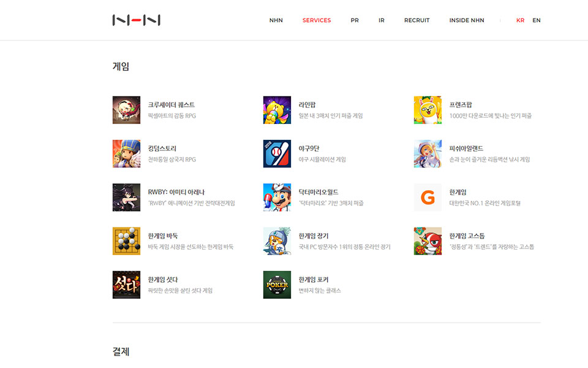Open the 한게임 장기 title link

[x=314, y=236]
